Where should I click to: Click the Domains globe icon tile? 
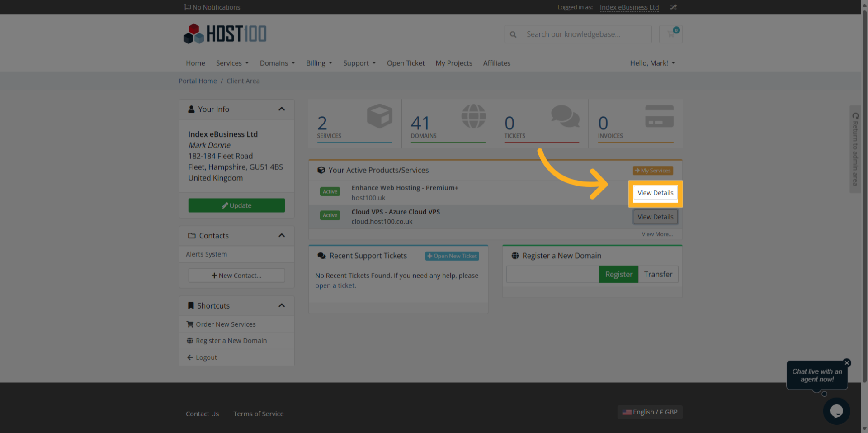(473, 116)
